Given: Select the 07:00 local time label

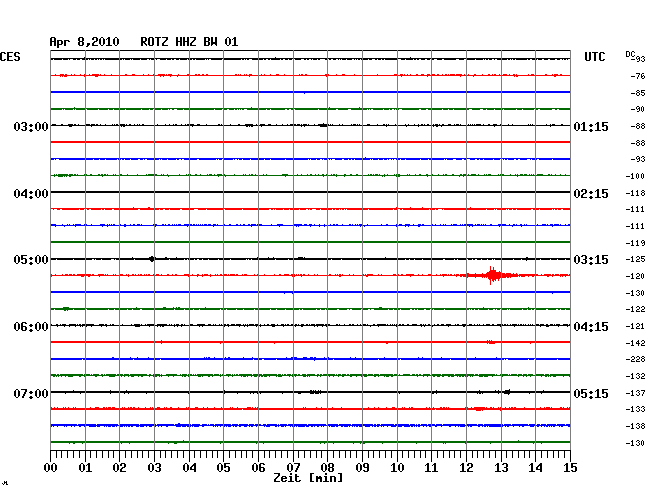Looking at the screenshot, I should pos(31,393).
